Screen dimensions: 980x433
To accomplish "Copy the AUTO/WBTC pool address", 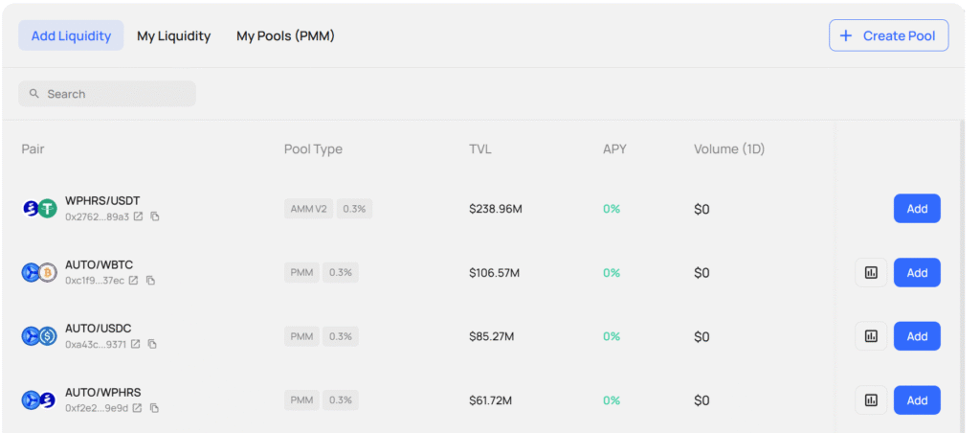I will point(150,281).
